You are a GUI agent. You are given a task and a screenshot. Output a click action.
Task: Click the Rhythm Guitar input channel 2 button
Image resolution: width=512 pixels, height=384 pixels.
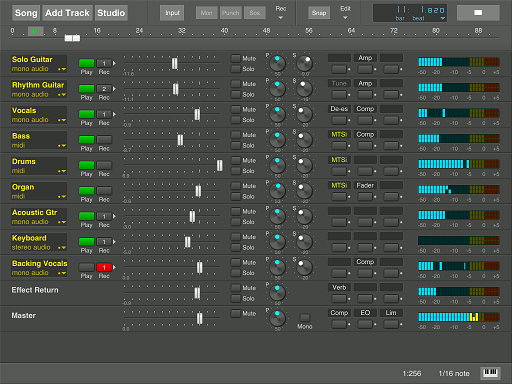pos(104,89)
